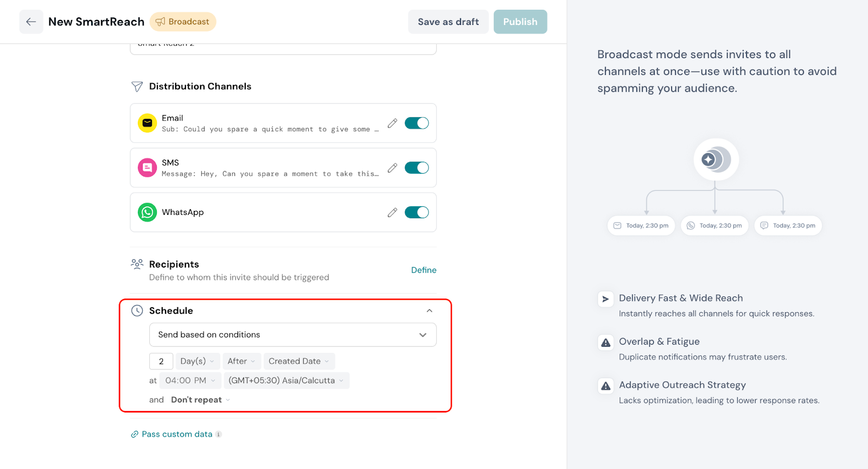The image size is (868, 469).
Task: Click Save as draft button
Action: [x=448, y=22]
